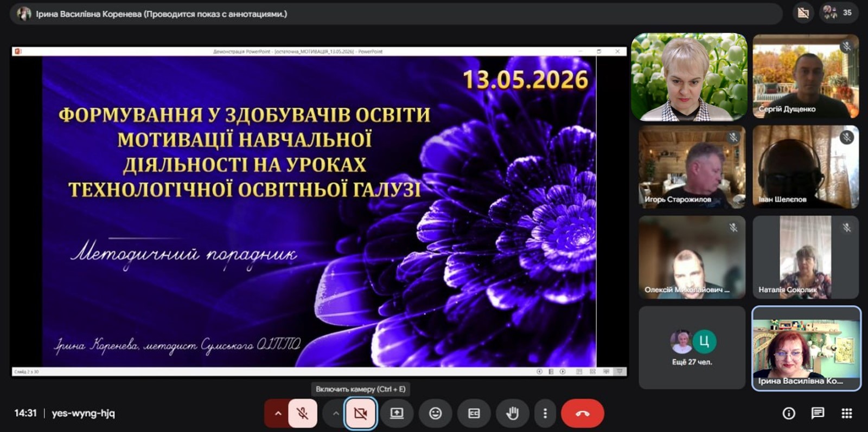Screen dimensions: 868x432
Task: Click the 14:31 clock text
Action: click(x=25, y=413)
